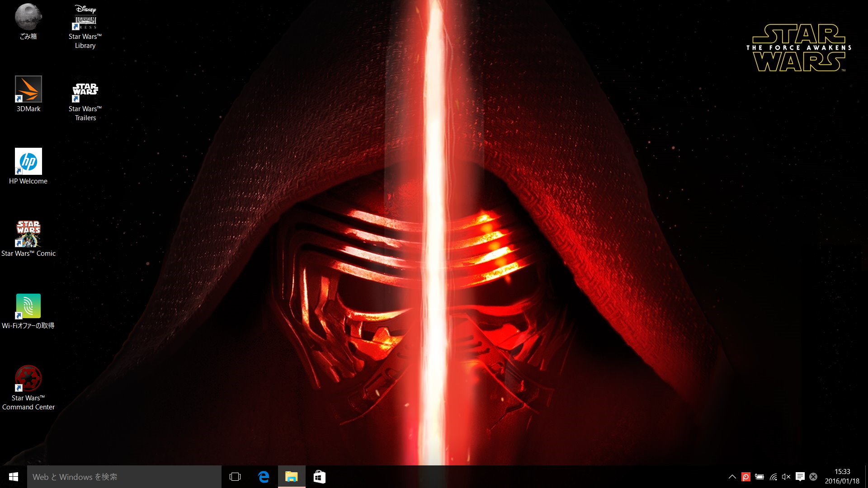Click the Web と Windows を検索 search box
The image size is (868, 488).
click(124, 477)
